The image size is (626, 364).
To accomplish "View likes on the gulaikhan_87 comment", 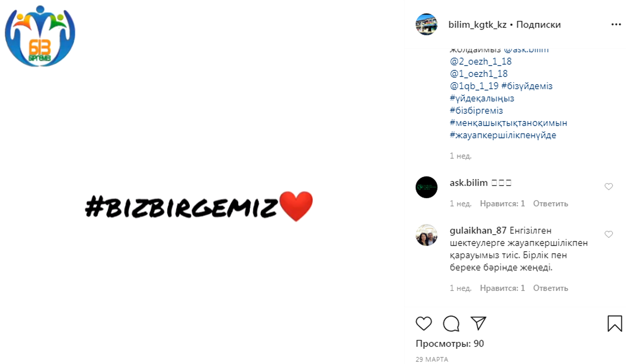I will pyautogui.click(x=502, y=288).
